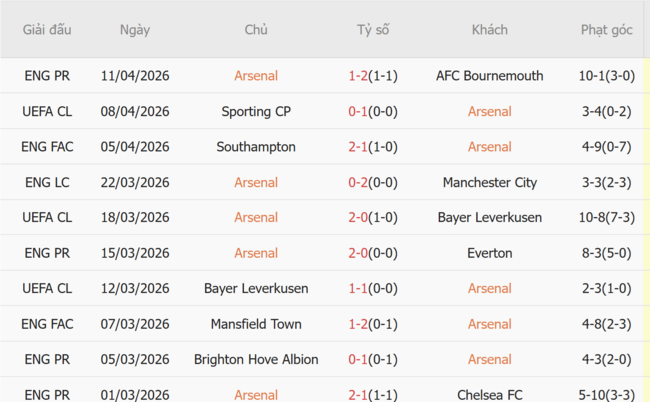This screenshot has width=650, height=402.
Task: Open the Manchester City team link
Action: [489, 183]
